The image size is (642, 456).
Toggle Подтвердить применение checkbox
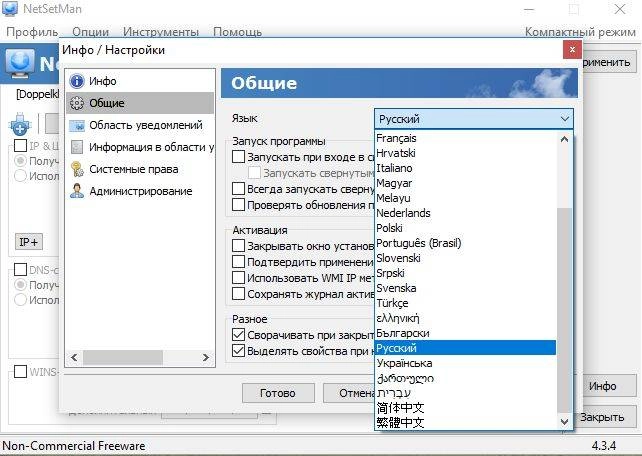(x=238, y=262)
